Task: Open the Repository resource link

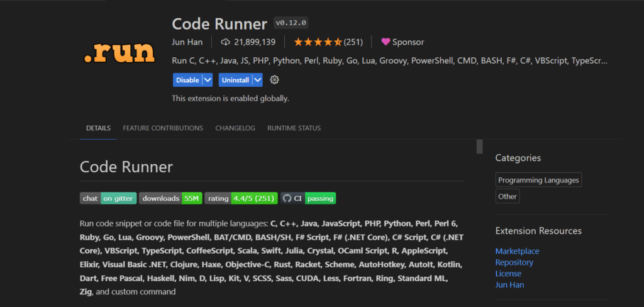Action: coord(514,262)
